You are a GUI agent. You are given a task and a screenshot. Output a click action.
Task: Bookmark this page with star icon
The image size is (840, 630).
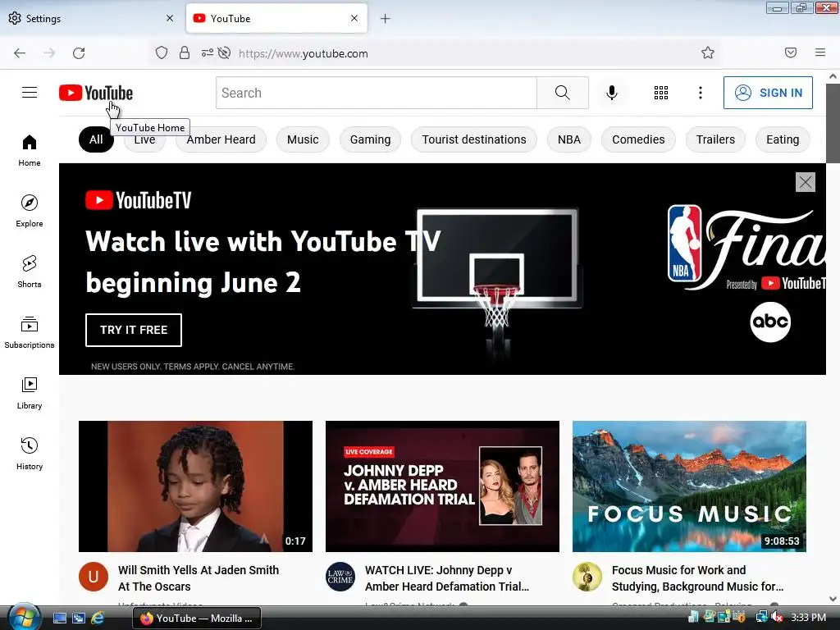(708, 53)
